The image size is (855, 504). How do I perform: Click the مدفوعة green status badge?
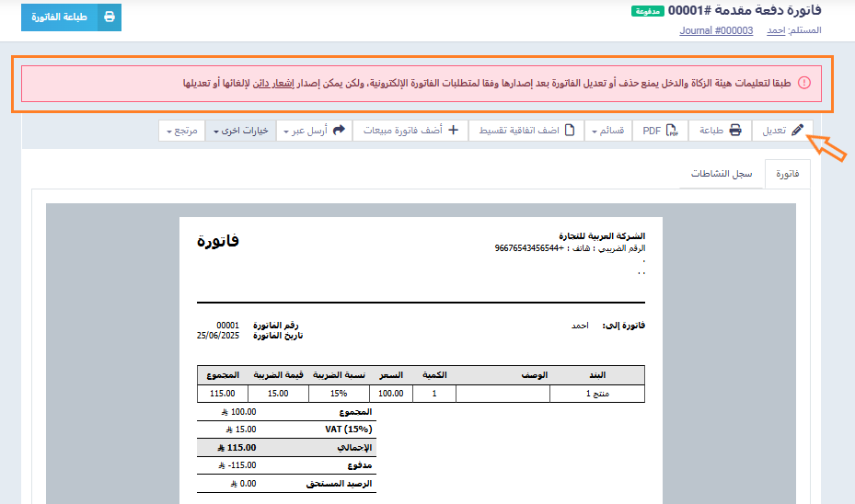point(648,11)
